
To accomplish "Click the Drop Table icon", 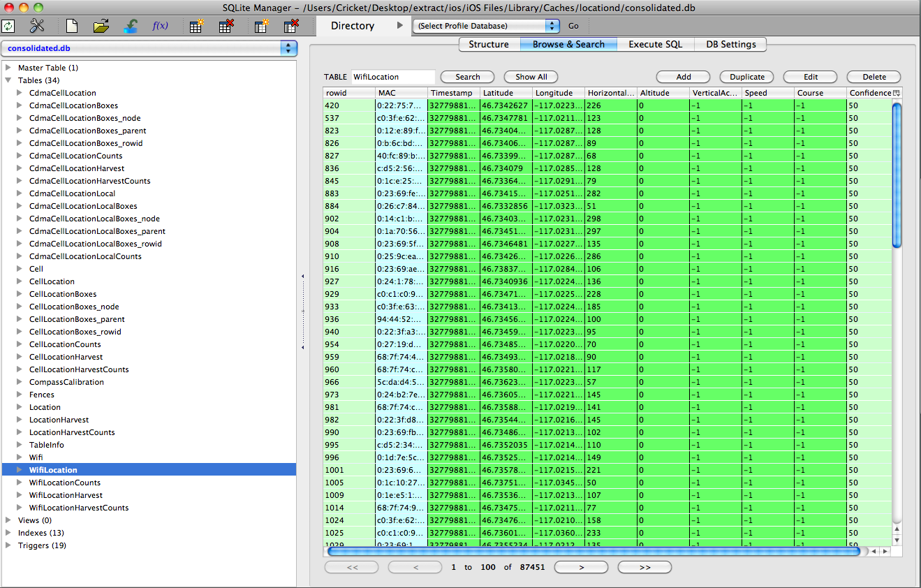I will (x=226, y=27).
